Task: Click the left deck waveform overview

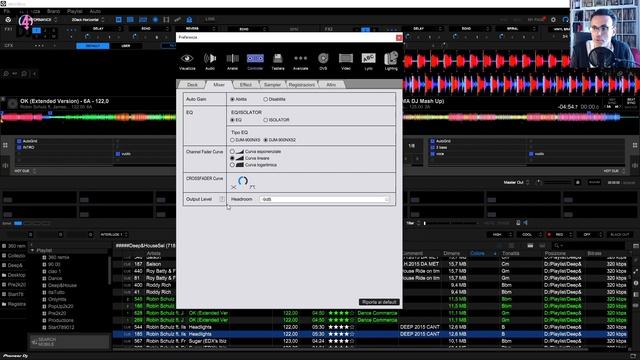Action: 88,118
